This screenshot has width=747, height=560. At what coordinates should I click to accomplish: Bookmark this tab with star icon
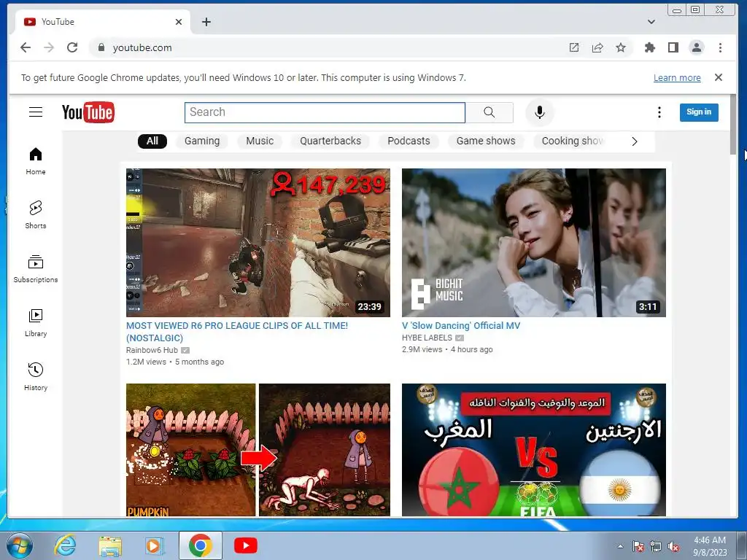(621, 47)
